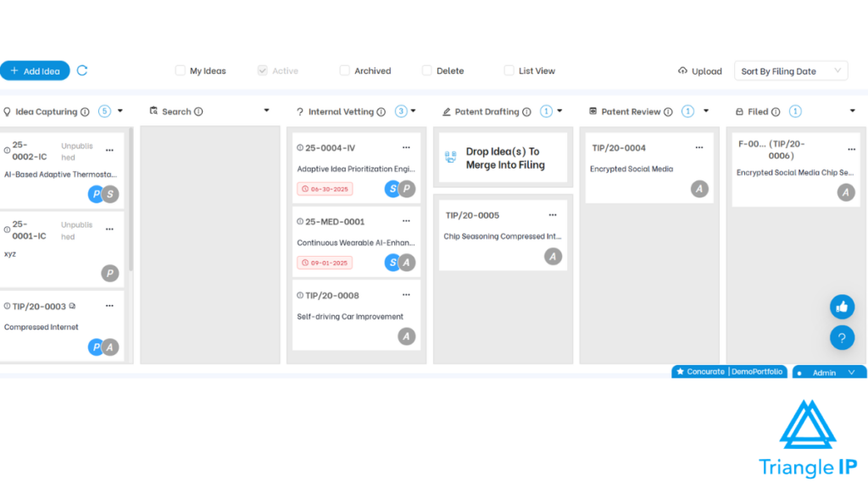Toggle the List View checkbox
Screen dimensions: 868x488
[x=509, y=70]
